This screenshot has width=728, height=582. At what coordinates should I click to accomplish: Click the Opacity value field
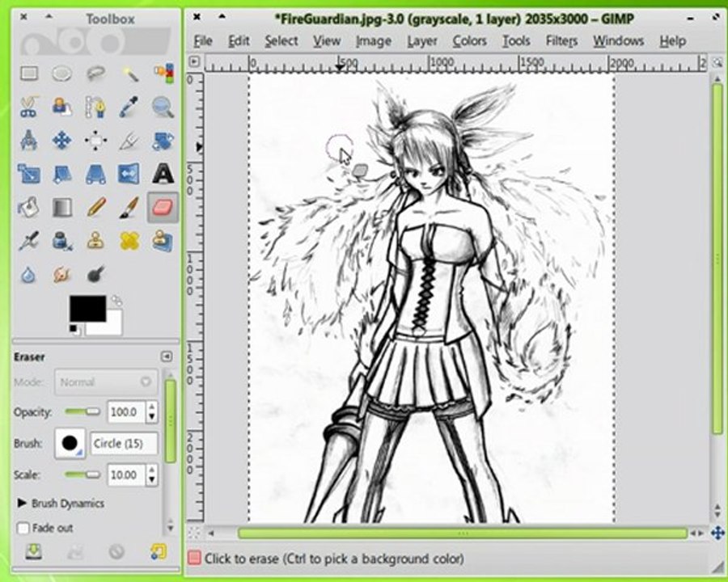click(x=127, y=412)
